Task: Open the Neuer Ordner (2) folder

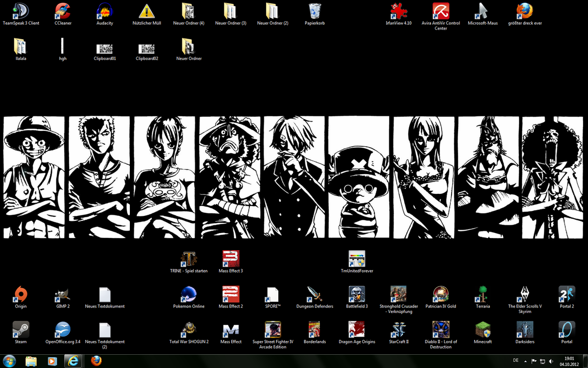Action: (x=272, y=14)
